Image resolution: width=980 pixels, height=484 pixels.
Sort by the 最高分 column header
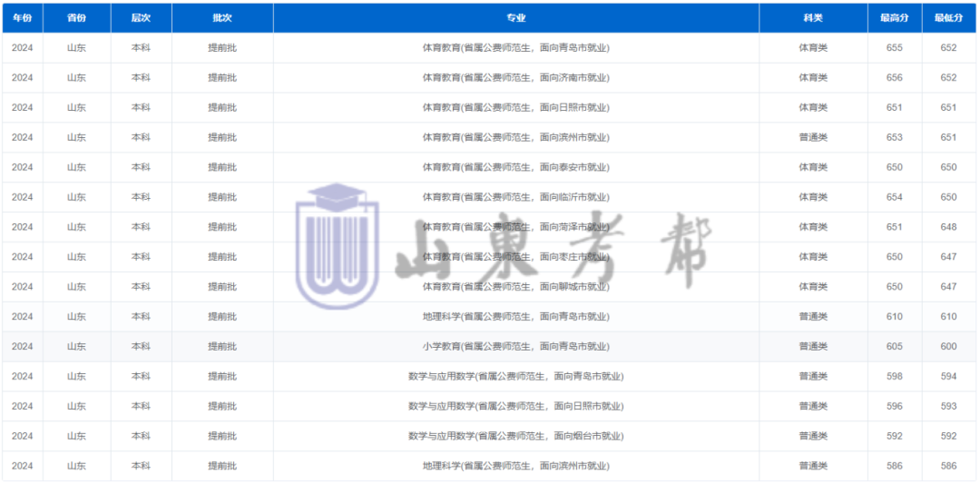[x=894, y=18]
